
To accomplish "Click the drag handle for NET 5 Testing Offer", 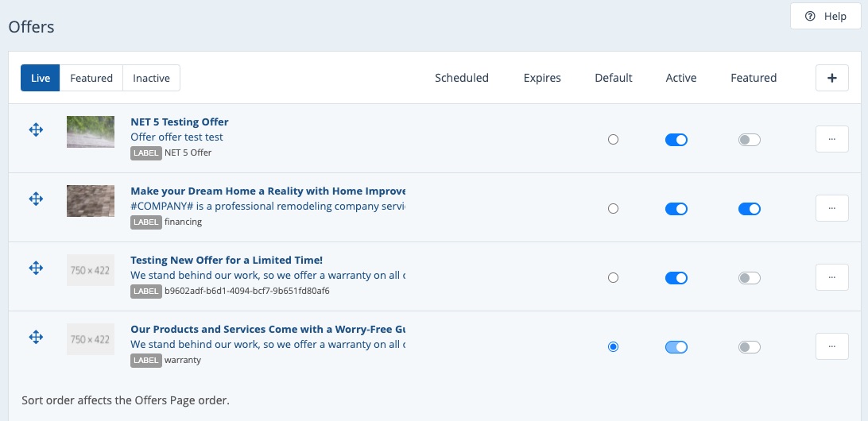I will click(36, 129).
